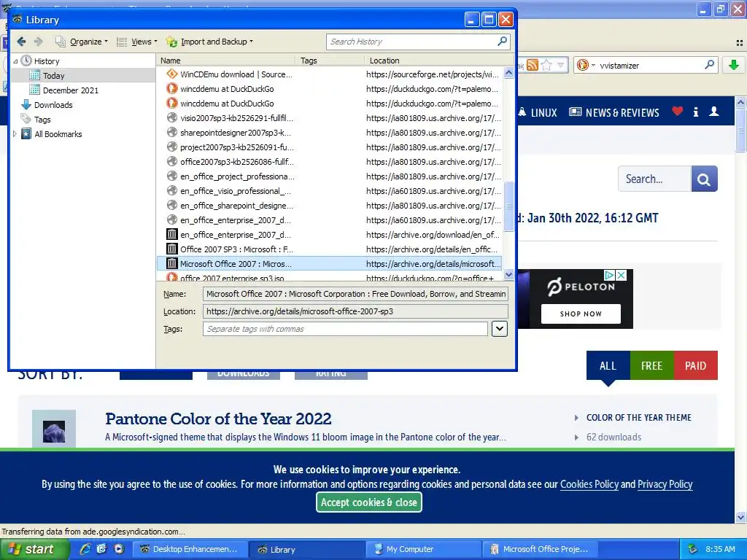Select Office 2007 SP3 : Microsoft entry
Viewport: 747px width, 560px height.
click(330, 249)
